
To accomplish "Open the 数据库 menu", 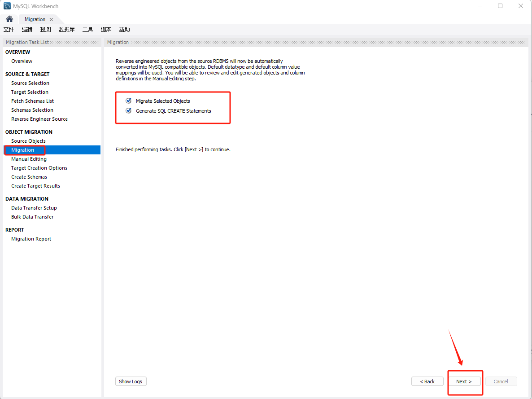I will [66, 30].
